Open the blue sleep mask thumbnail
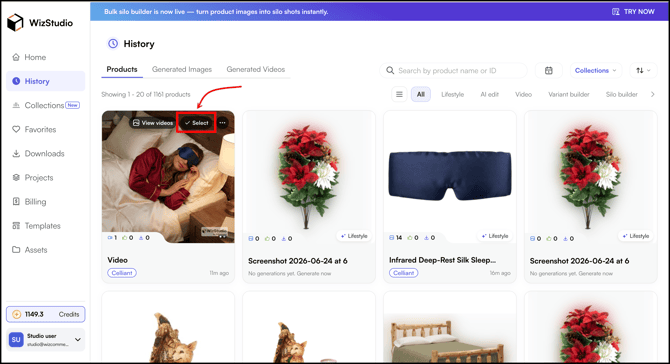This screenshot has height=364, width=670. pyautogui.click(x=450, y=175)
